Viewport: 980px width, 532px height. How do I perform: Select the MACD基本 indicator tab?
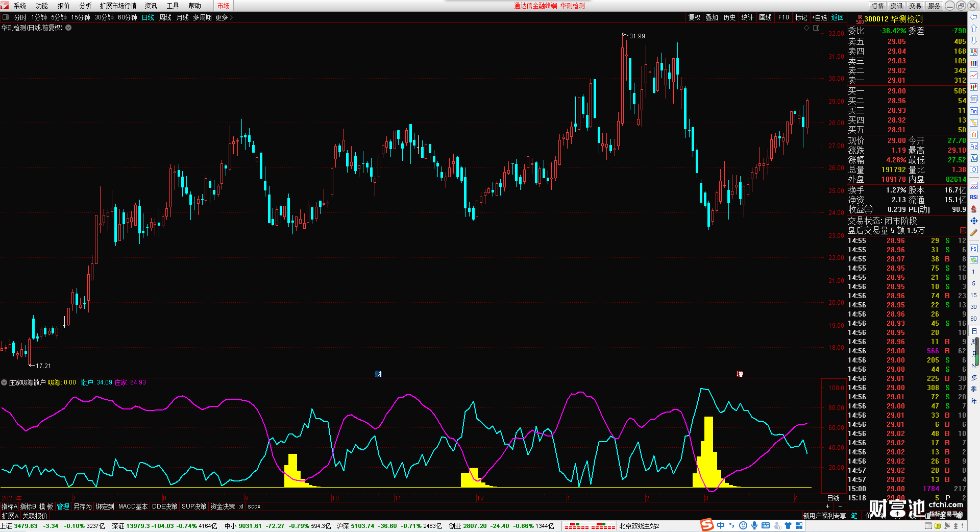pyautogui.click(x=133, y=506)
